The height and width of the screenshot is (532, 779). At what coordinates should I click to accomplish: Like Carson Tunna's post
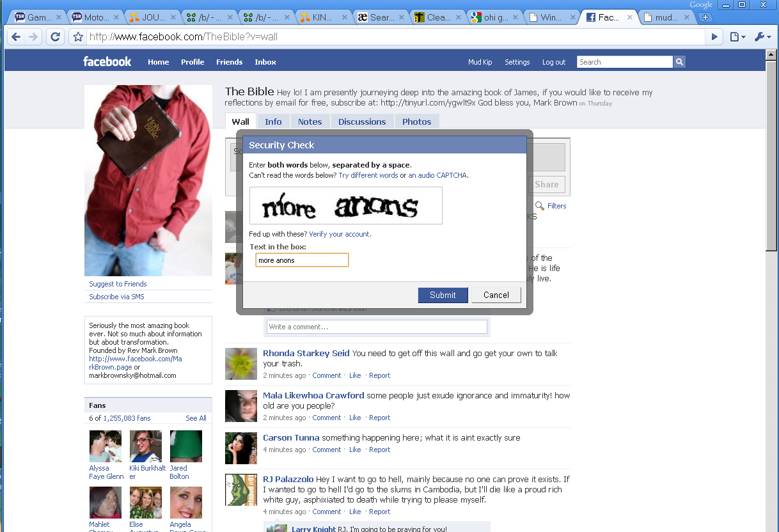tap(355, 450)
